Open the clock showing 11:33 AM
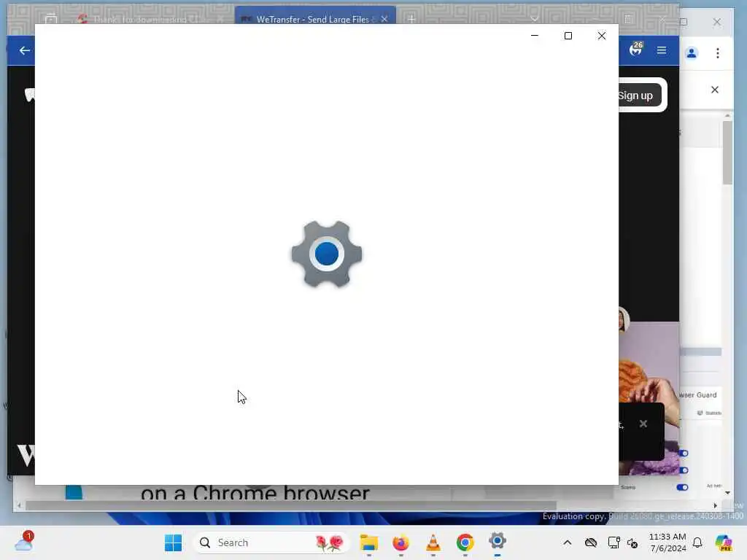Screen dimensions: 747x560 pos(667,542)
